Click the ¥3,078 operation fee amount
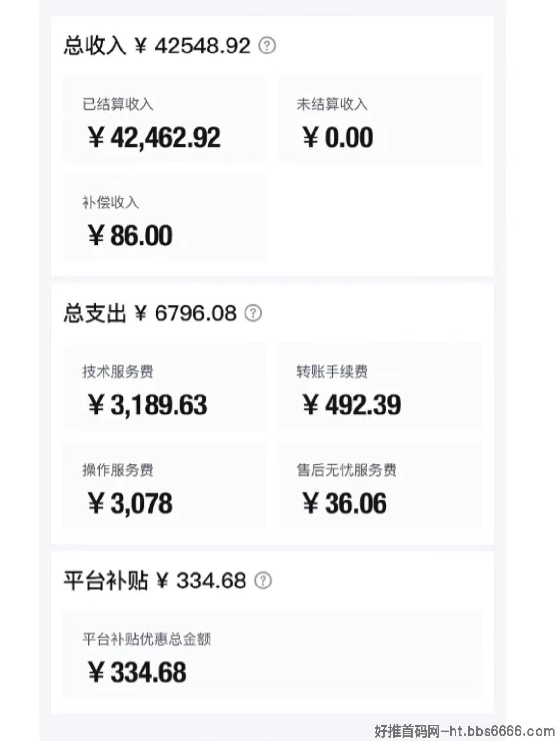This screenshot has height=741, width=560. tap(130, 503)
